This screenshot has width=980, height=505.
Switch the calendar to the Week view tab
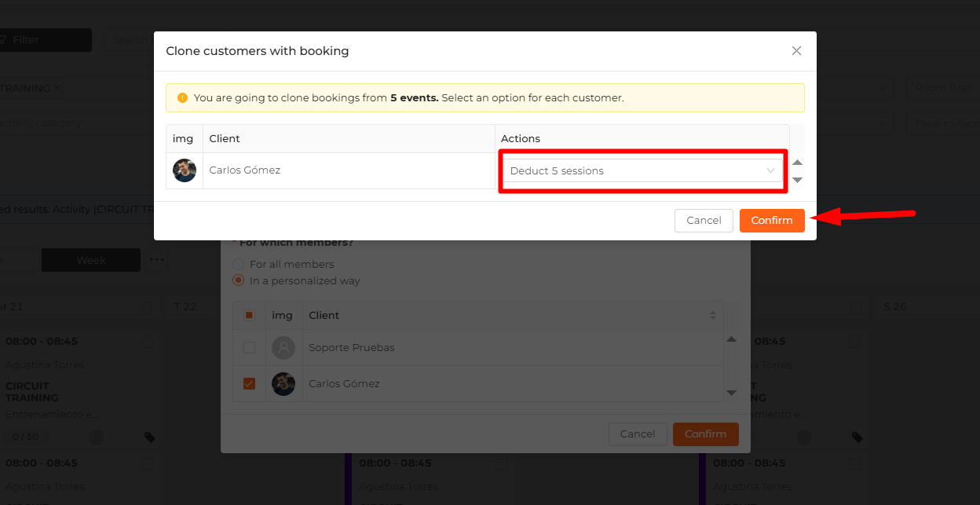click(x=91, y=261)
